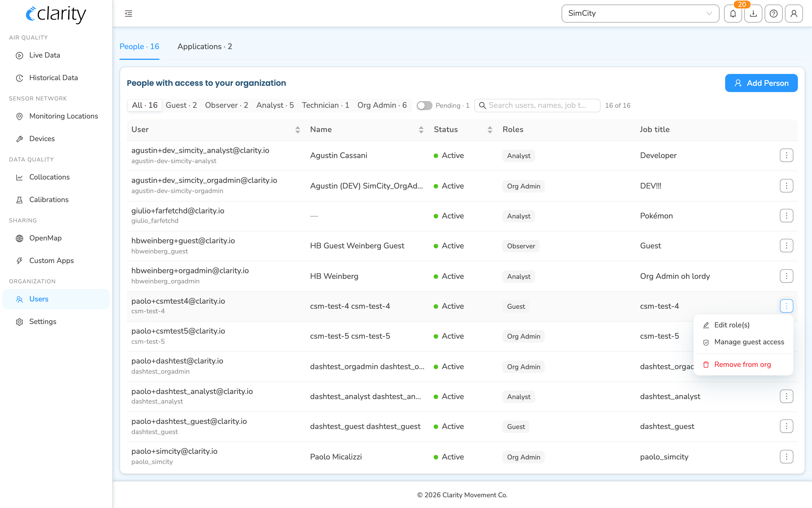The width and height of the screenshot is (812, 508).
Task: Close the open menu on the csm-test-4 row
Action: click(786, 306)
